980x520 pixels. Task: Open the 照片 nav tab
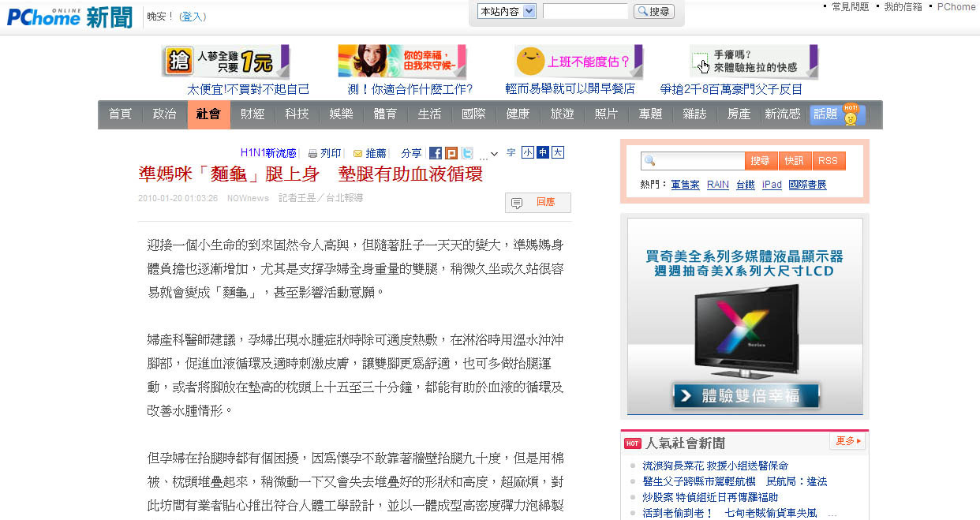(x=606, y=114)
